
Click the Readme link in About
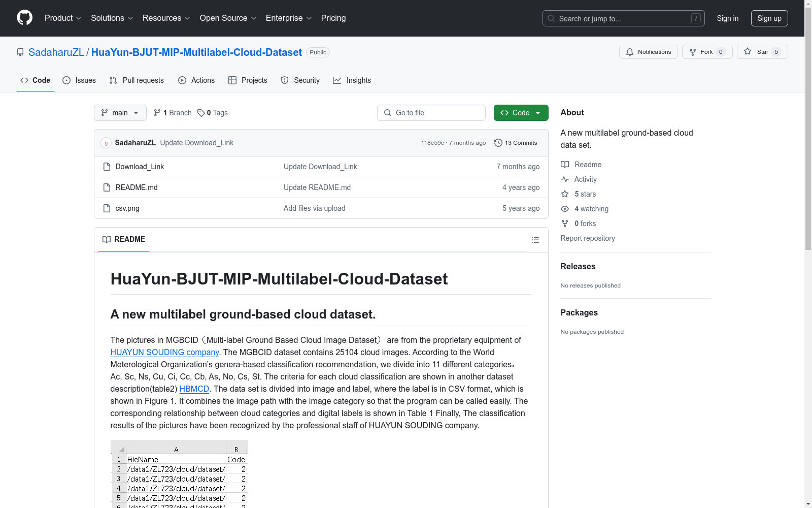(581, 165)
